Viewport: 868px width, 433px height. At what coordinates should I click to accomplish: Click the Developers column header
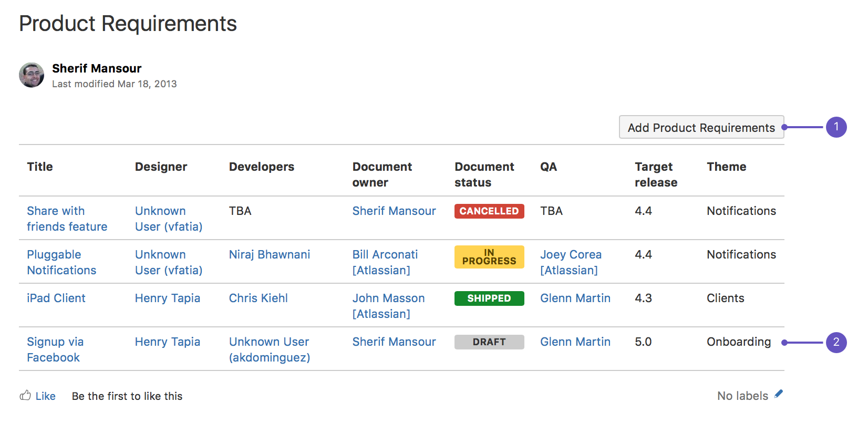(x=262, y=167)
